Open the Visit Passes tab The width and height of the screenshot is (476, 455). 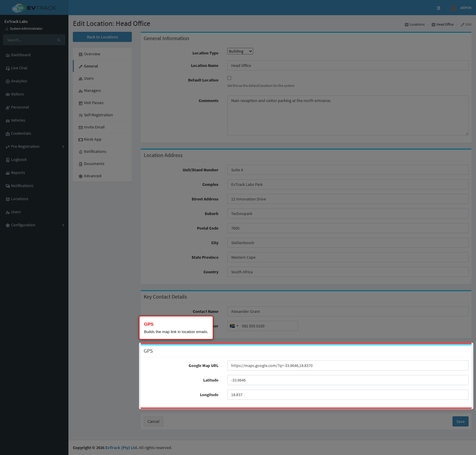coord(102,103)
